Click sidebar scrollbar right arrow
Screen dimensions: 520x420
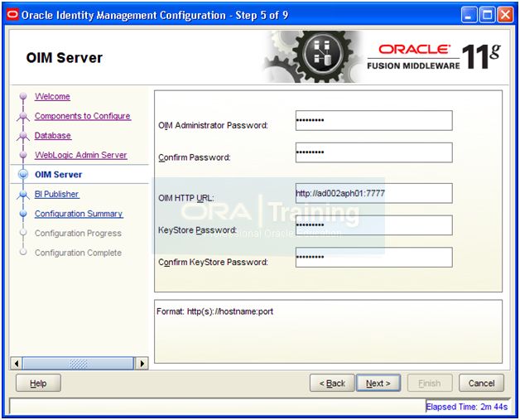click(x=142, y=364)
